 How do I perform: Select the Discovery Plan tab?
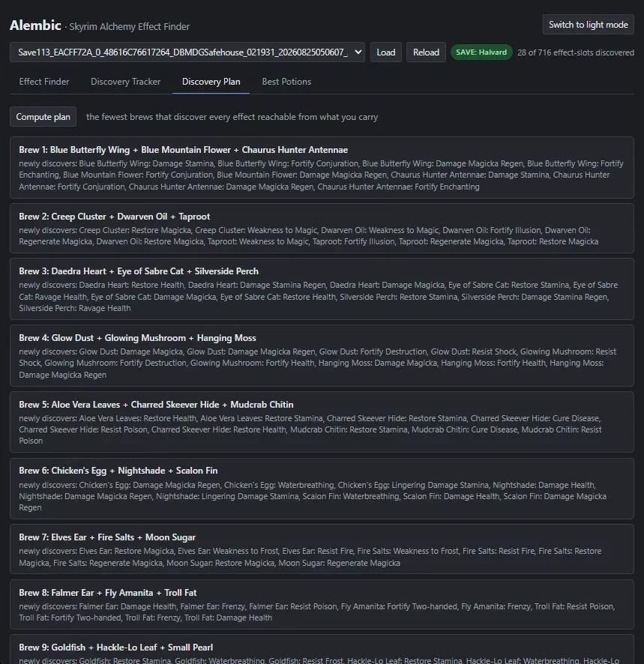pos(211,81)
